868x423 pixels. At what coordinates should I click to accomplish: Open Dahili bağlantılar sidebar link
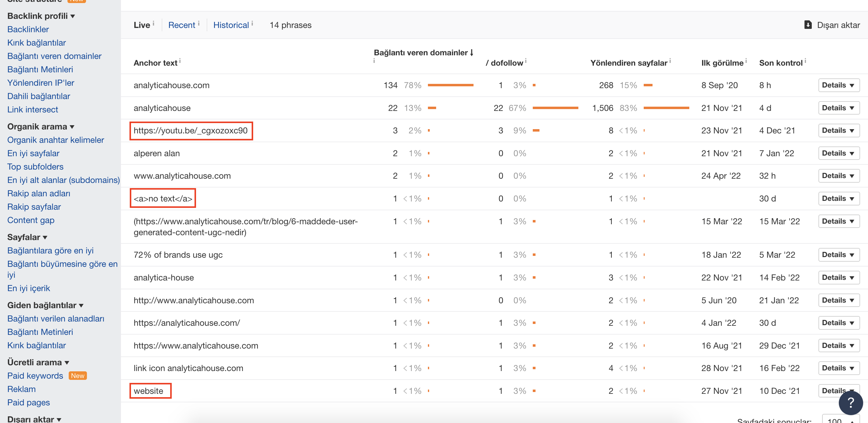tap(38, 96)
